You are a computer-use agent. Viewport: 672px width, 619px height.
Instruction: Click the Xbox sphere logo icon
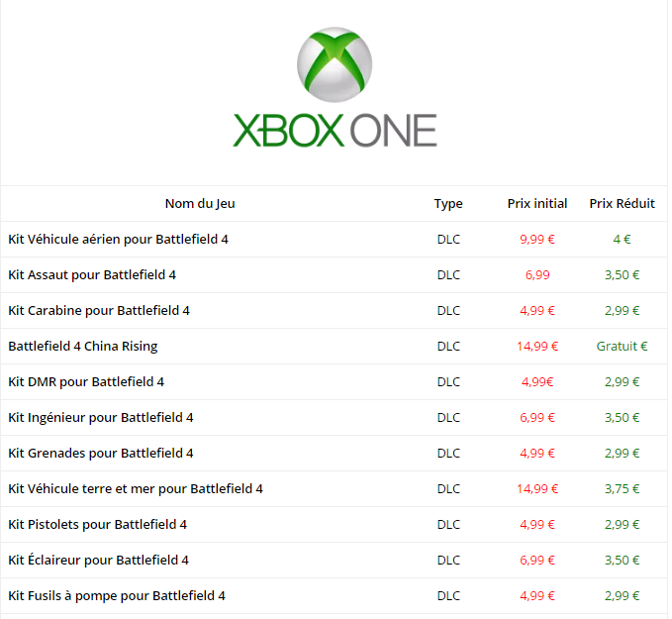(x=335, y=64)
